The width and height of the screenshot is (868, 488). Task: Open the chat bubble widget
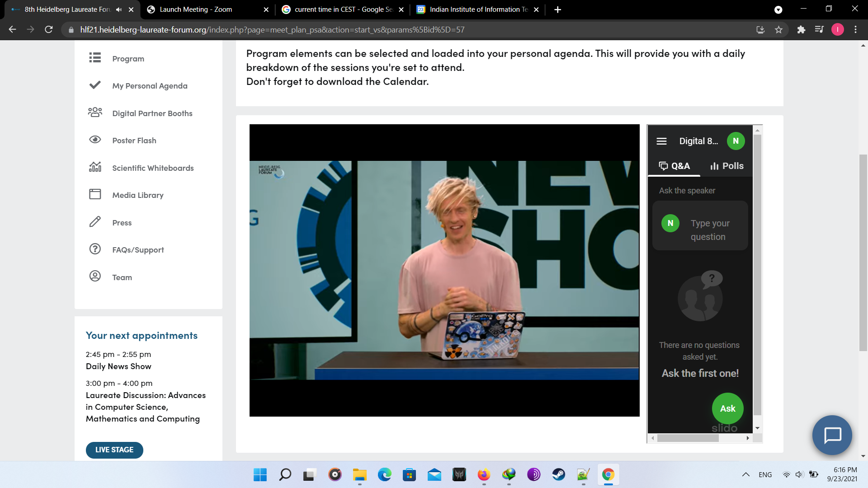(x=832, y=435)
